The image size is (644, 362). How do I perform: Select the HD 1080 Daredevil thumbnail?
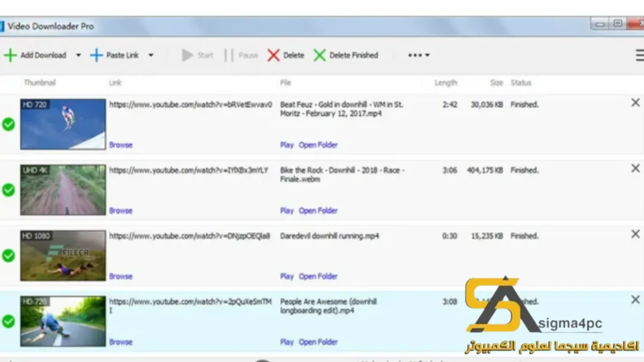(x=63, y=256)
